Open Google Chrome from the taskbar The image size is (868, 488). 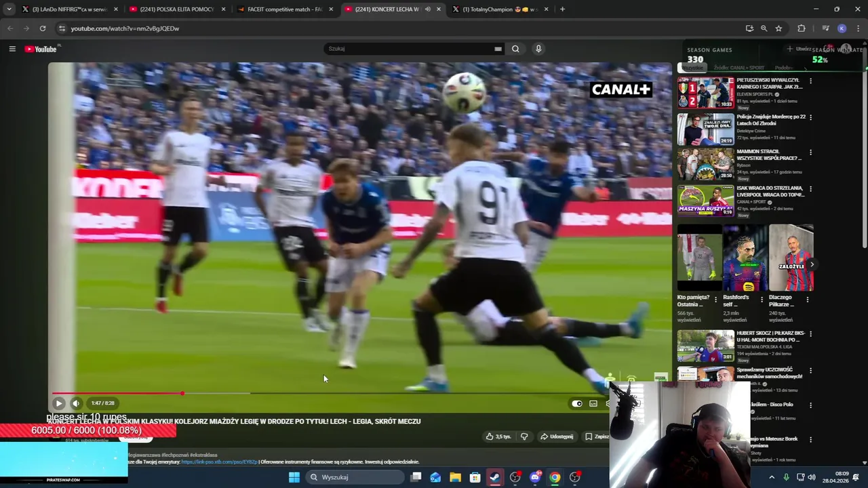coord(555,477)
